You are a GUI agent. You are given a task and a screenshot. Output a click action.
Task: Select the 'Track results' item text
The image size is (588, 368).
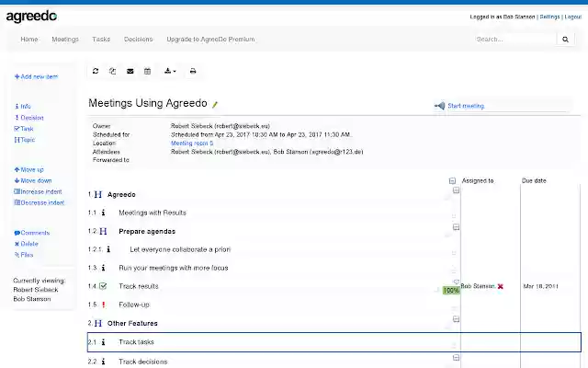(x=139, y=286)
